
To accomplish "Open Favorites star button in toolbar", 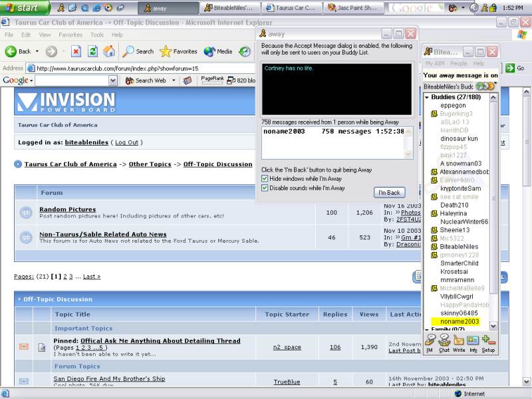I will pos(178,52).
